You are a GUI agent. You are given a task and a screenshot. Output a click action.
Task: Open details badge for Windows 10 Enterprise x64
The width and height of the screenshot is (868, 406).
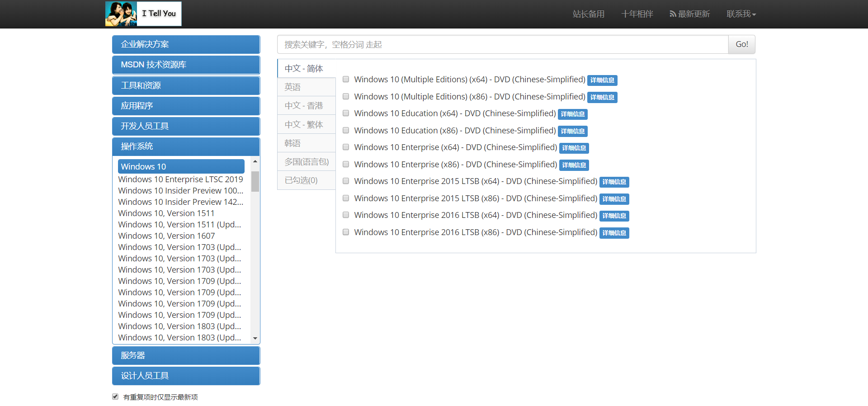(574, 148)
